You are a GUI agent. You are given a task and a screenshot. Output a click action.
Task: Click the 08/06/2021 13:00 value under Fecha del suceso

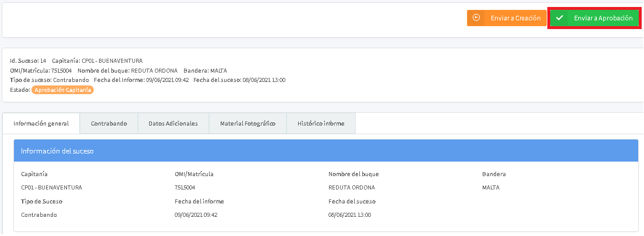pos(349,214)
